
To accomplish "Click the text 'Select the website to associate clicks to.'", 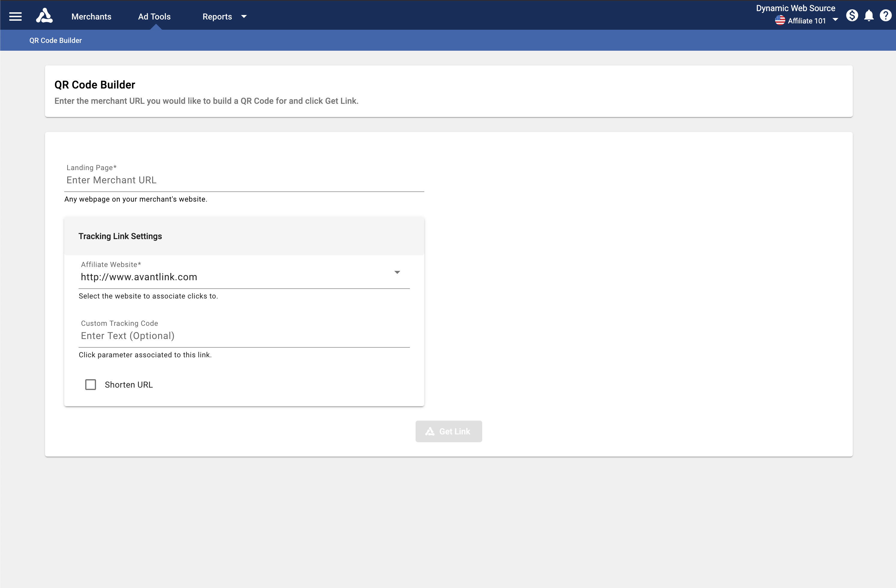I will point(148,296).
